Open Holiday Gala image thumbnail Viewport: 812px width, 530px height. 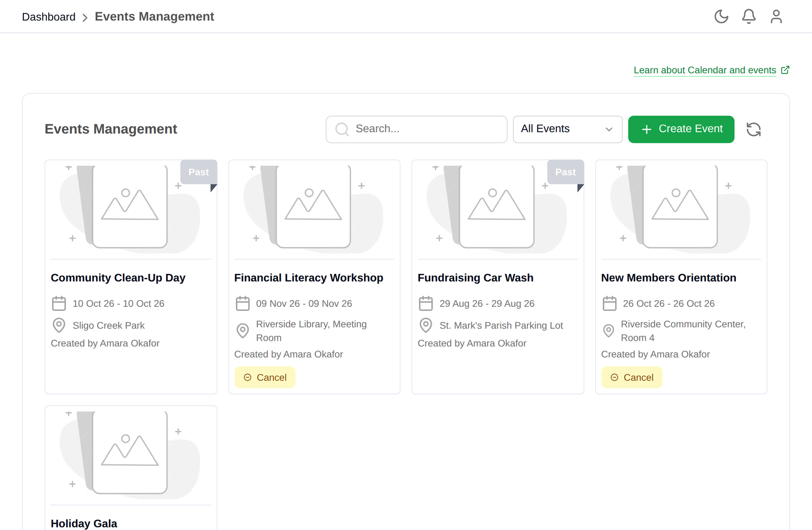click(x=131, y=455)
